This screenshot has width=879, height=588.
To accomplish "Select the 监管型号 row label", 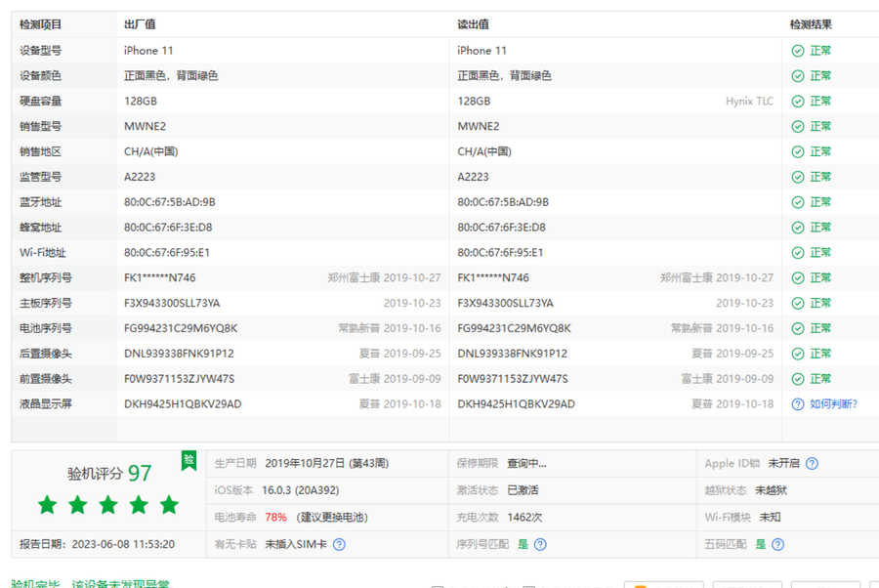I will [x=40, y=177].
